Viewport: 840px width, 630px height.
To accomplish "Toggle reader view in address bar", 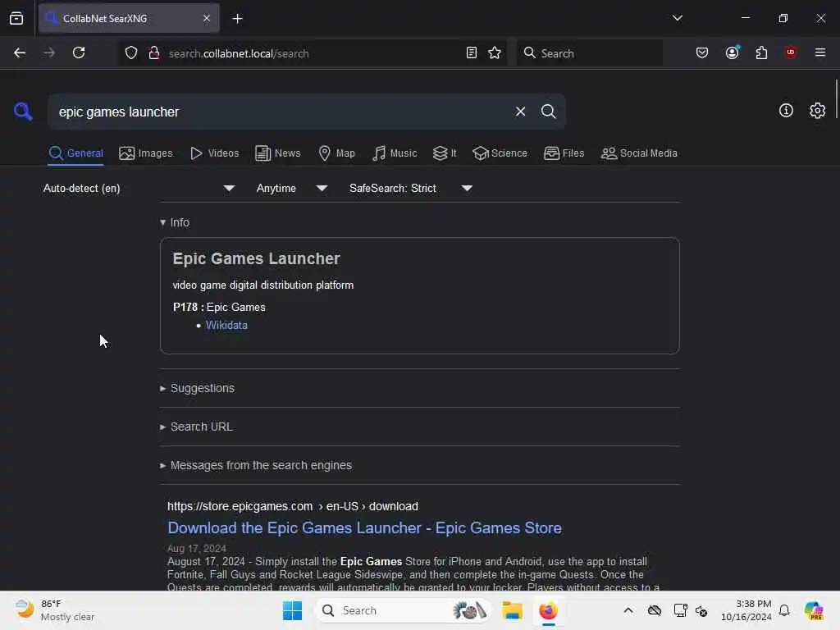I will tap(472, 53).
